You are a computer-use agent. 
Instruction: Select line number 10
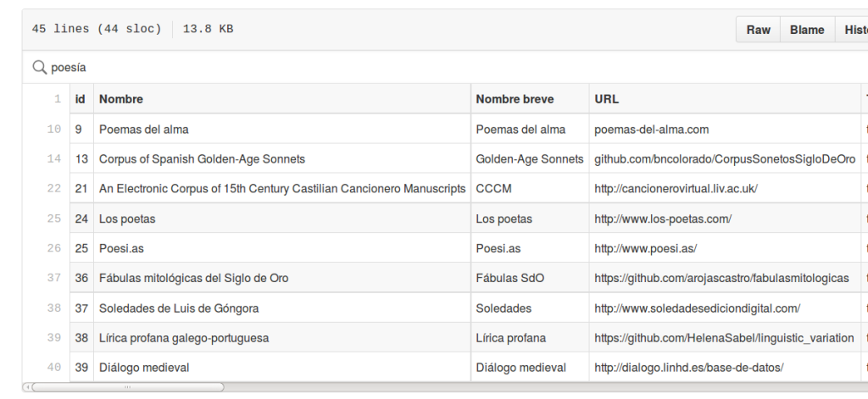(x=54, y=129)
